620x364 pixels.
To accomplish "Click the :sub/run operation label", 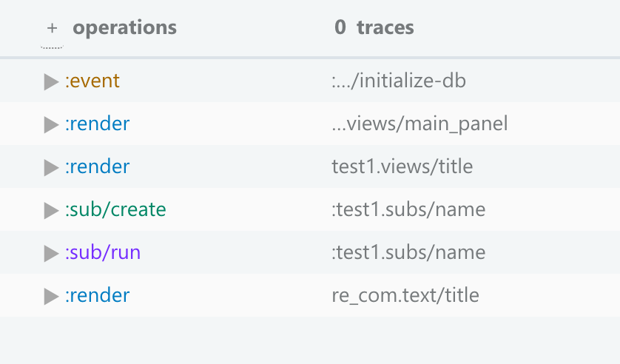I will click(x=103, y=252).
